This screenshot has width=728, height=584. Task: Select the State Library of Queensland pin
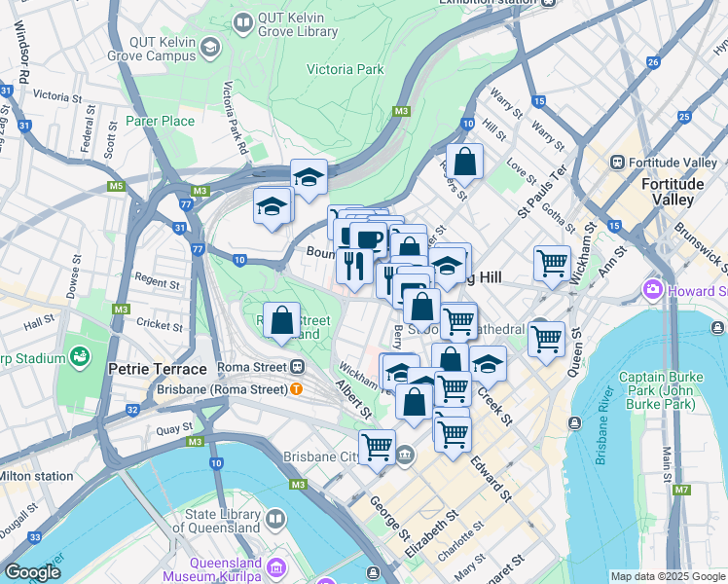tap(275, 519)
